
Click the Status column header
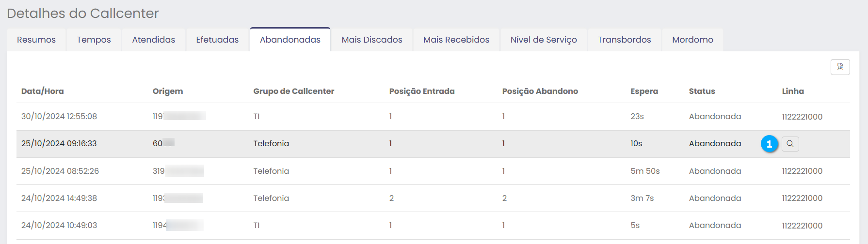coord(702,91)
